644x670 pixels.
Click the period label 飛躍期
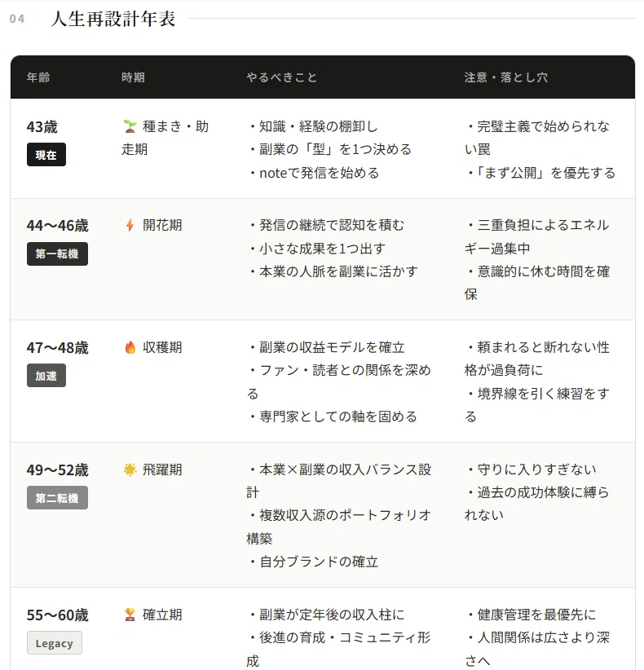point(162,469)
